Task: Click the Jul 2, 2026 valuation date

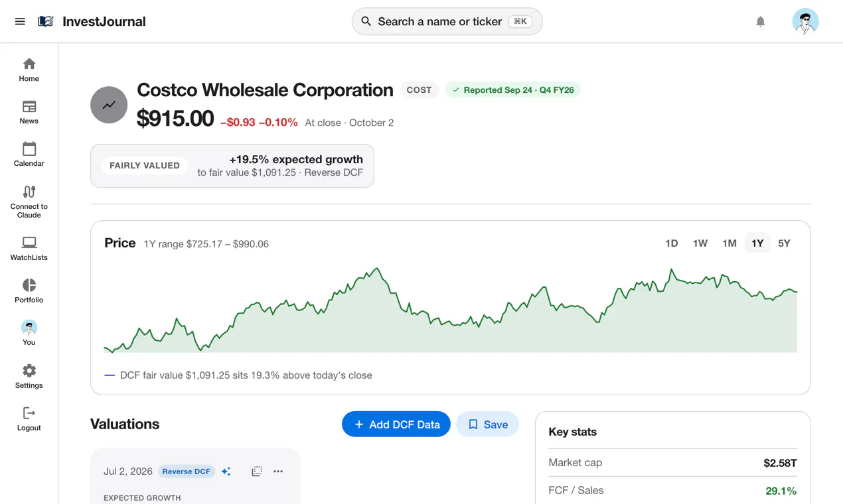Action: click(x=128, y=472)
